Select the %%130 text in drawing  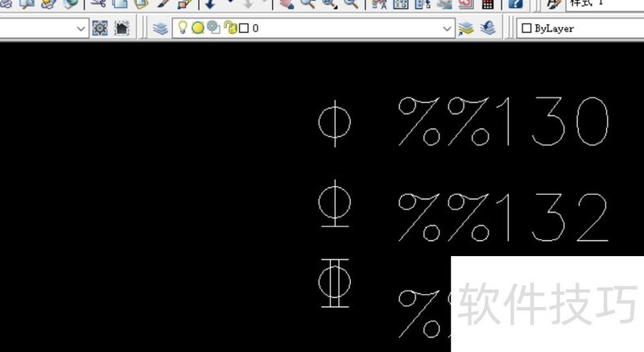pyautogui.click(x=503, y=121)
